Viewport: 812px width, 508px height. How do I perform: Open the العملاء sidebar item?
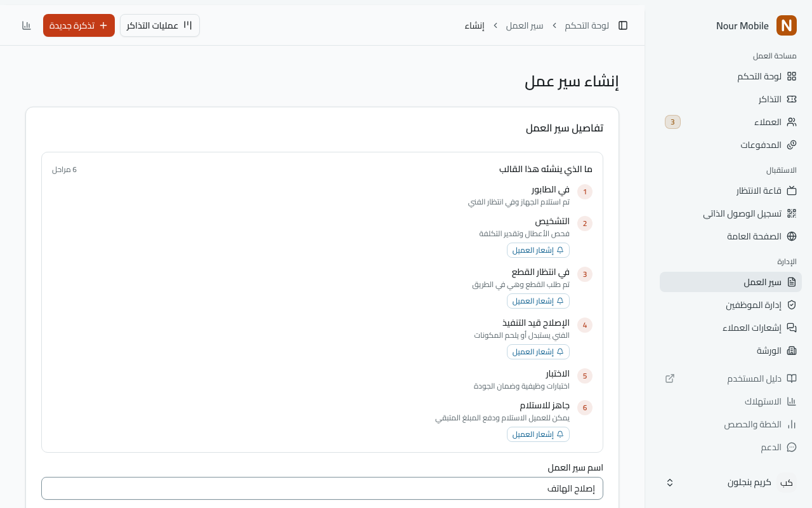point(731,122)
